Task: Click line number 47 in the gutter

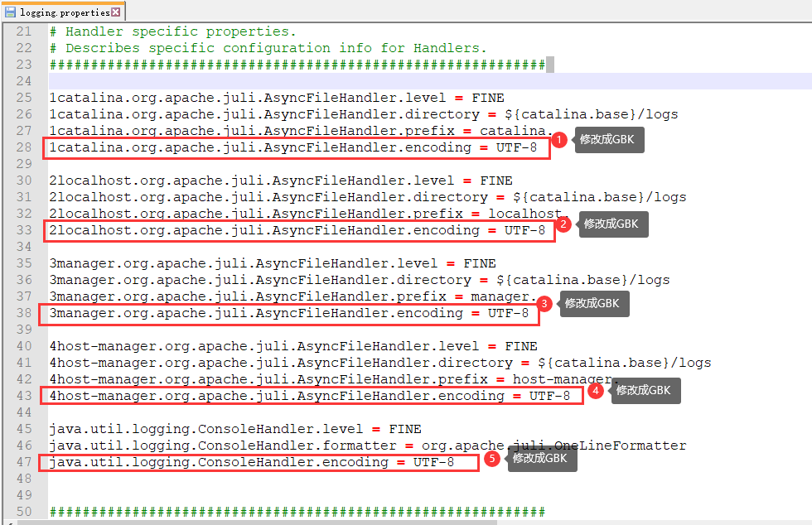Action: pyautogui.click(x=24, y=462)
